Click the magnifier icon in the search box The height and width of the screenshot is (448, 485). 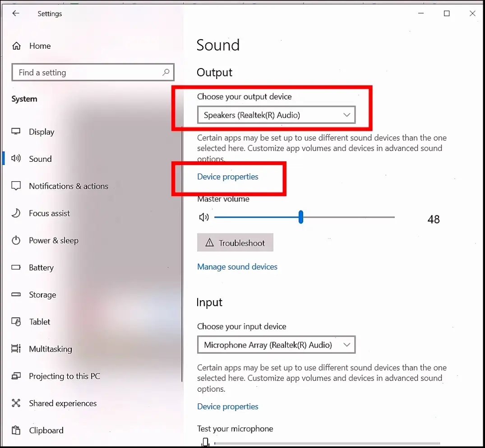pyautogui.click(x=166, y=72)
